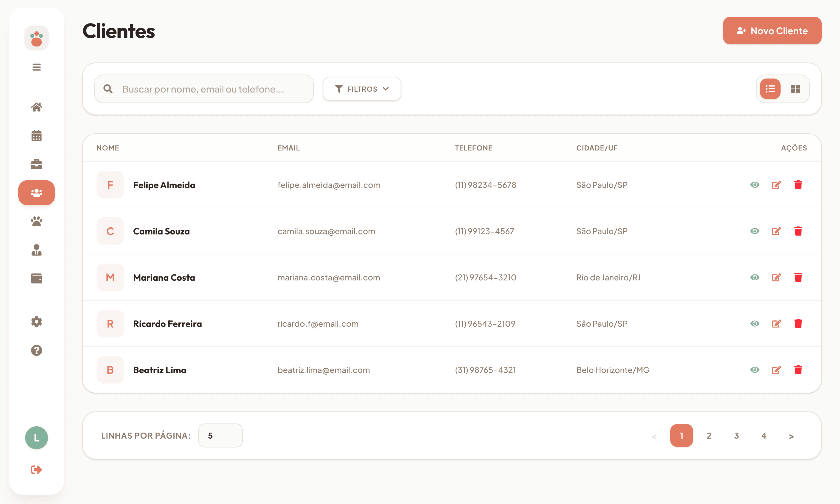840x504 pixels.
Task: Edit Ricardo Ferreira's record
Action: (x=777, y=323)
